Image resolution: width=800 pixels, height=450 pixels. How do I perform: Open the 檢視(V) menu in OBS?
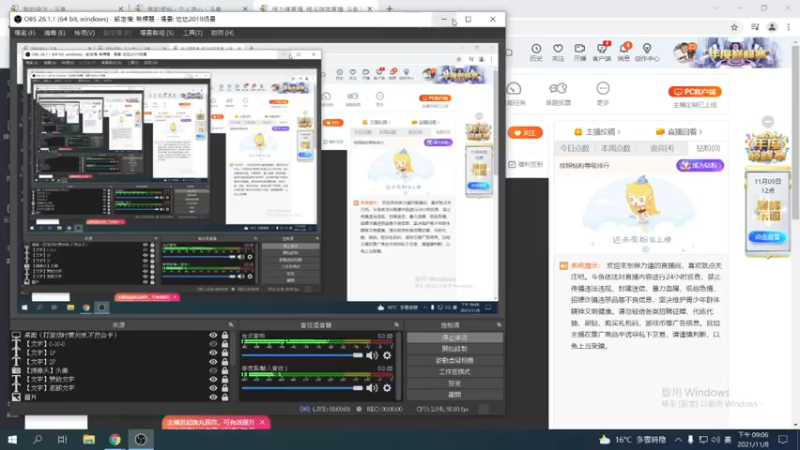pos(84,33)
